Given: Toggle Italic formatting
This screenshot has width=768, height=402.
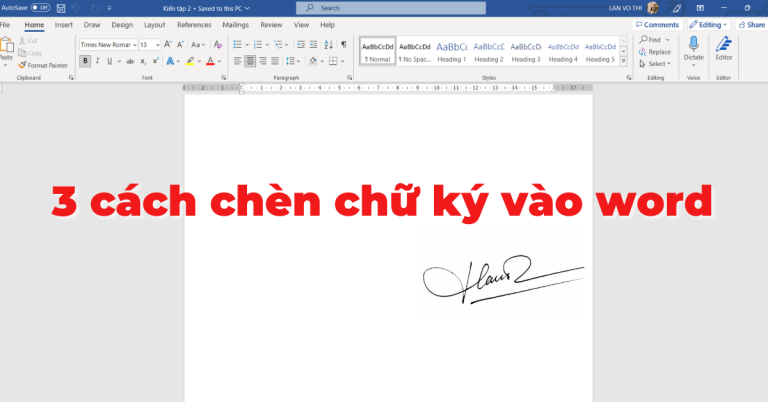Looking at the screenshot, I should 97,61.
